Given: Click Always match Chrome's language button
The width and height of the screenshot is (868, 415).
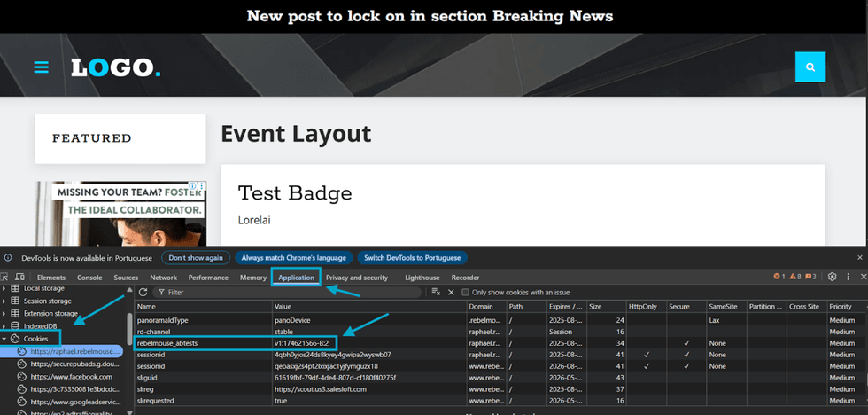Looking at the screenshot, I should coord(293,258).
